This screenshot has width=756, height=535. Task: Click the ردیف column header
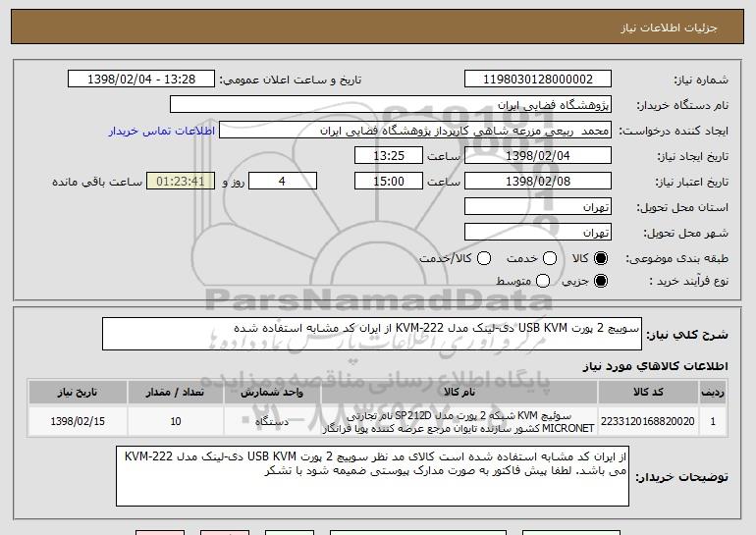713,392
